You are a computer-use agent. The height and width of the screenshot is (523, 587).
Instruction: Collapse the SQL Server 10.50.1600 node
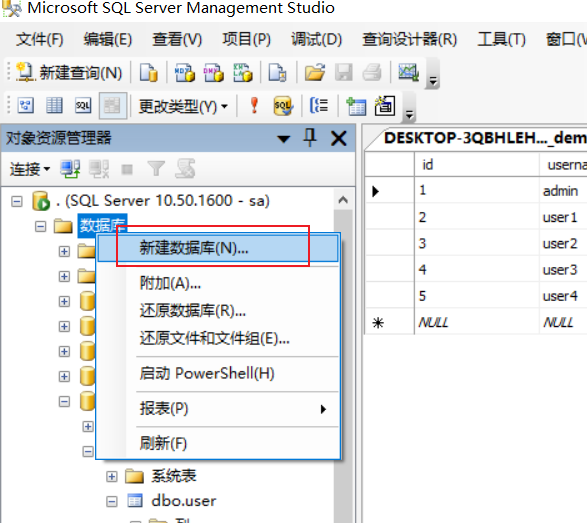coord(16,202)
